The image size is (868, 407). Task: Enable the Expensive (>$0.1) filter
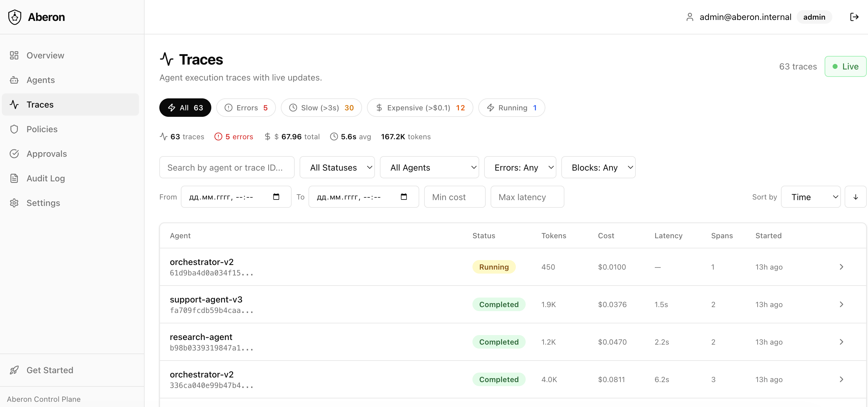(x=420, y=107)
